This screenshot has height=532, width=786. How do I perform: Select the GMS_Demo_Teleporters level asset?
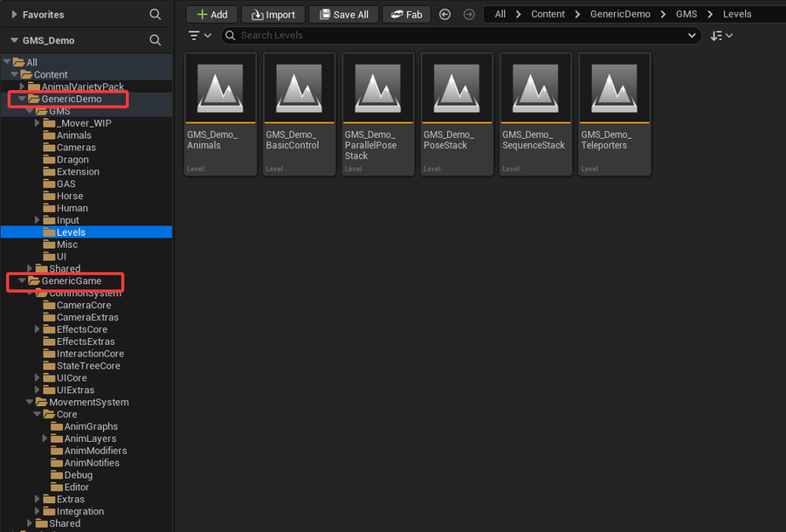coord(614,114)
